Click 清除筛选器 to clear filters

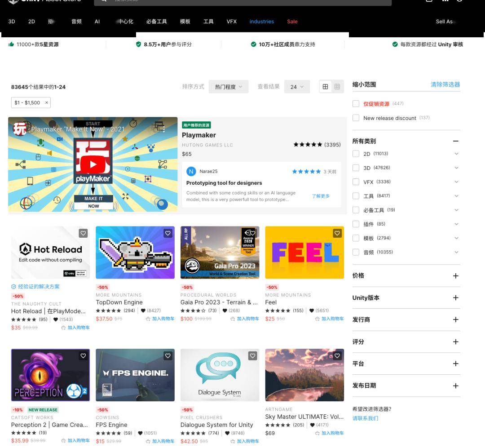pyautogui.click(x=445, y=84)
